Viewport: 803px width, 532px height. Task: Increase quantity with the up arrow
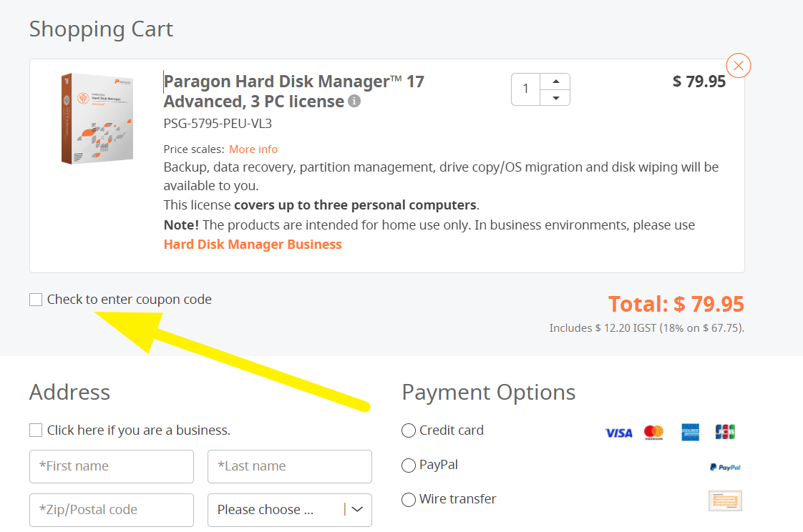click(555, 82)
